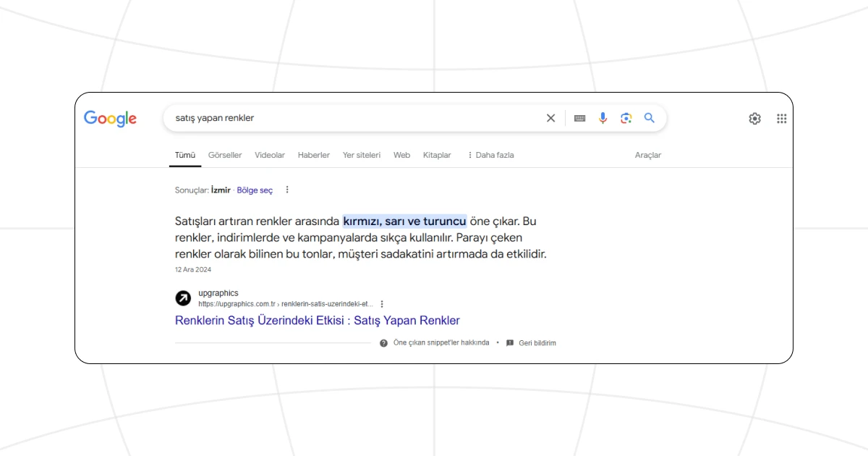
Task: Open the Google logo homepage
Action: [110, 119]
